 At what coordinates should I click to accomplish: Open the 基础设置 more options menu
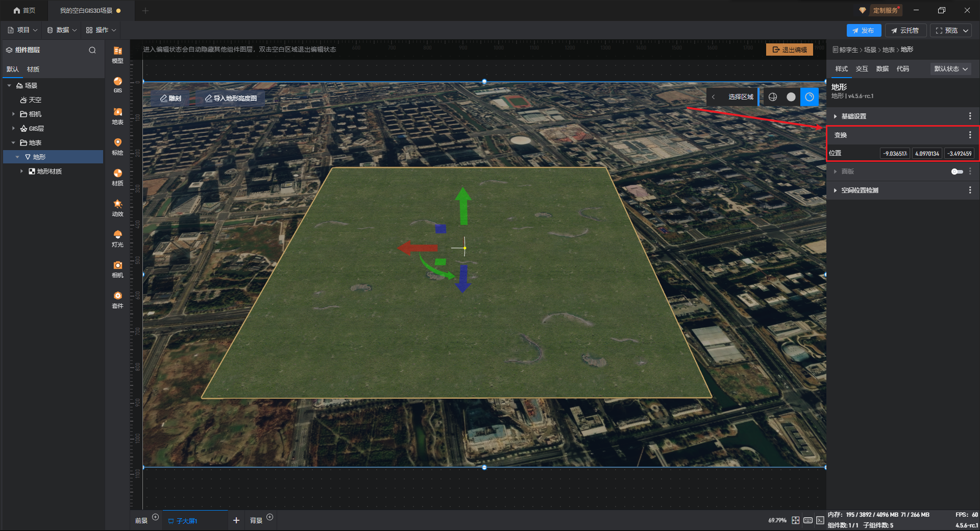[x=970, y=116]
